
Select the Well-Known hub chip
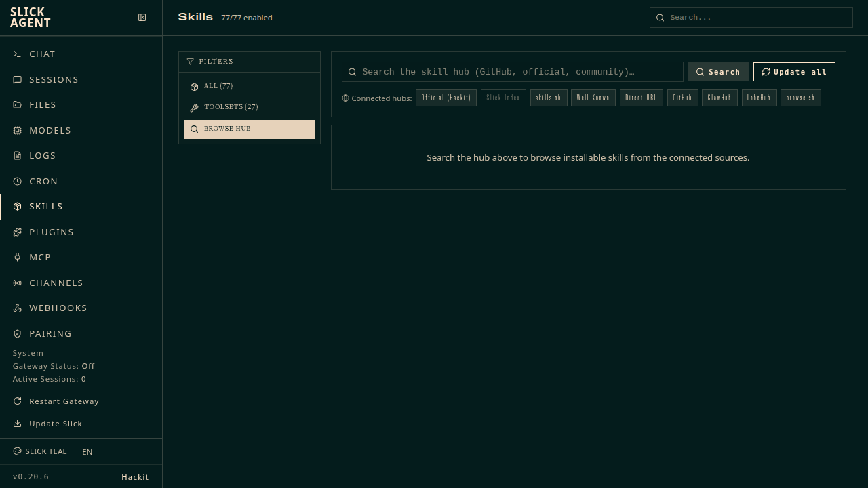(593, 98)
